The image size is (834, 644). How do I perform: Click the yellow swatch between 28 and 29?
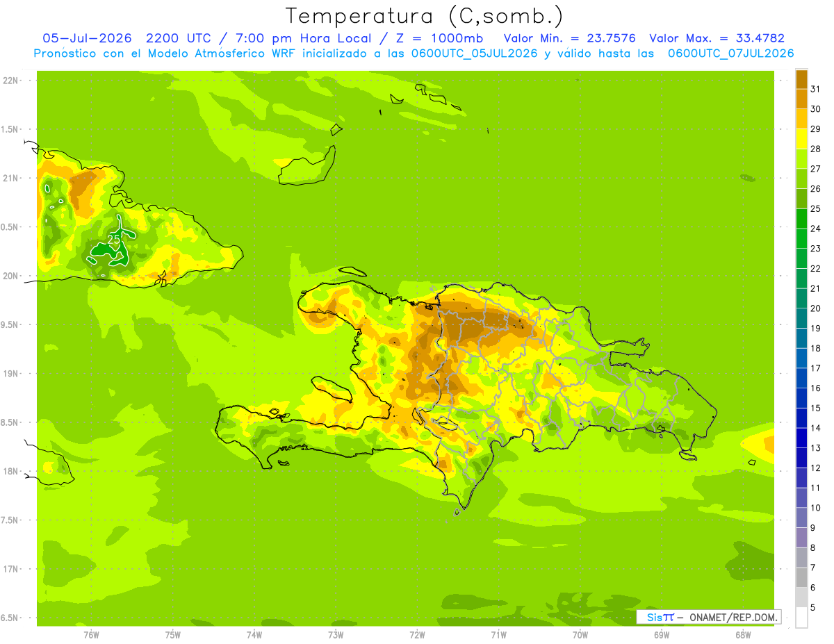tap(801, 139)
